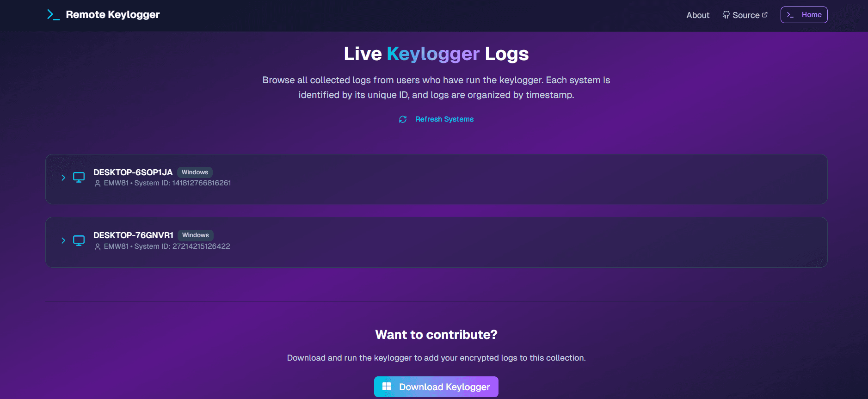
Task: Click user icon next to System ID 141812766816261
Action: pos(98,184)
